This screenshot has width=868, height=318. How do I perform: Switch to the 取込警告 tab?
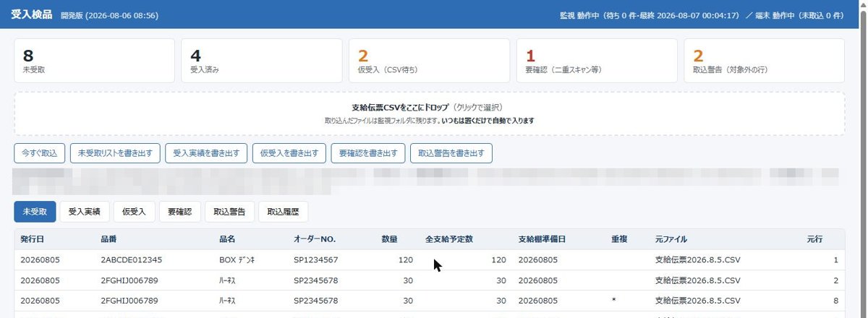(x=229, y=212)
